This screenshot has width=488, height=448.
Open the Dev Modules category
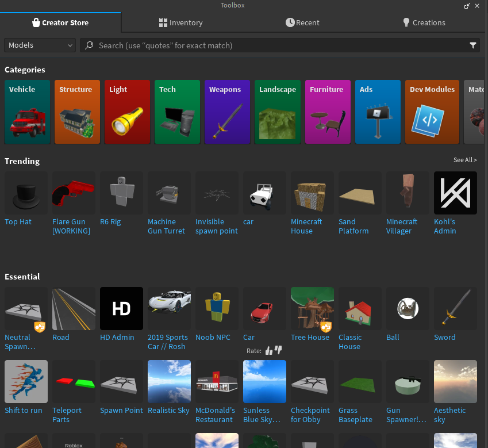tap(432, 112)
